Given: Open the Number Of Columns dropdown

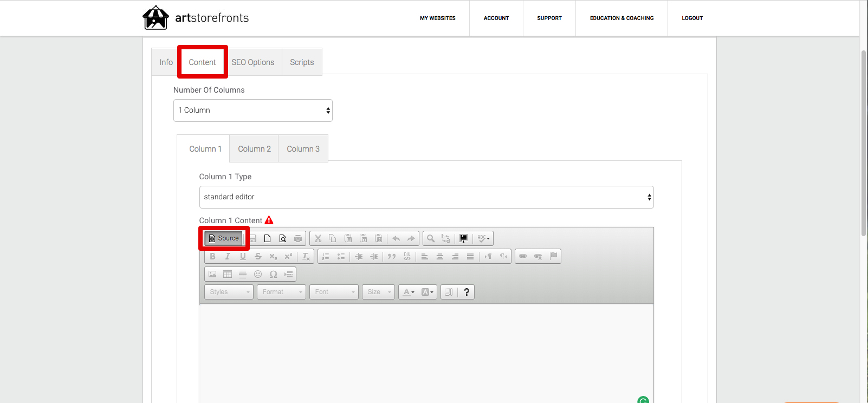Looking at the screenshot, I should pyautogui.click(x=253, y=110).
